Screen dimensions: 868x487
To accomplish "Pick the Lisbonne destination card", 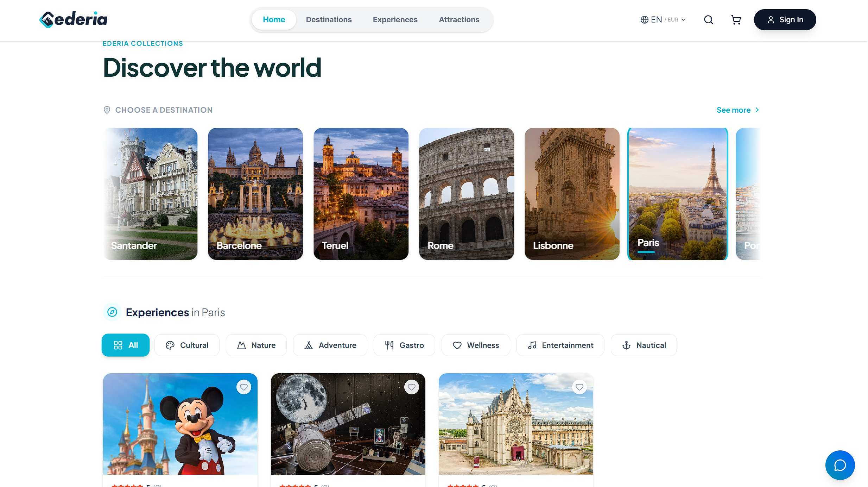I will coord(572,194).
